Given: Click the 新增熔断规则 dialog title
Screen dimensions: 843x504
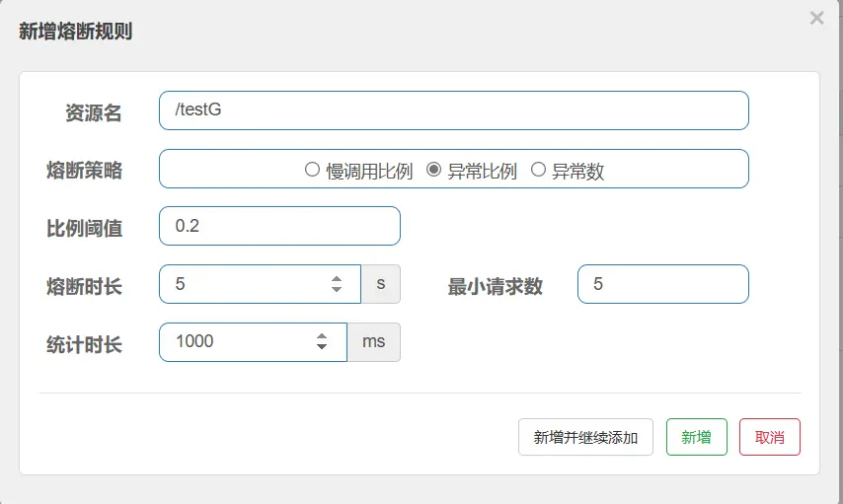Looking at the screenshot, I should coord(76,32).
